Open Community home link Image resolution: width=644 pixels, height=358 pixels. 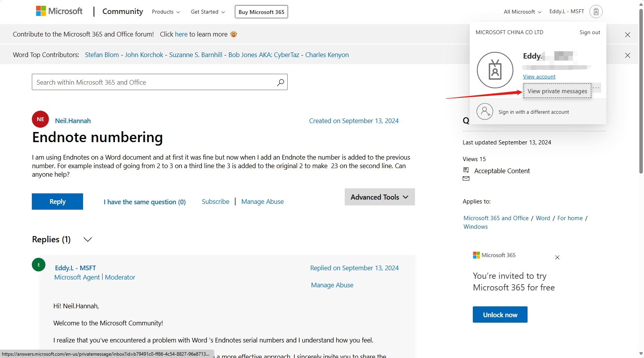(x=123, y=11)
